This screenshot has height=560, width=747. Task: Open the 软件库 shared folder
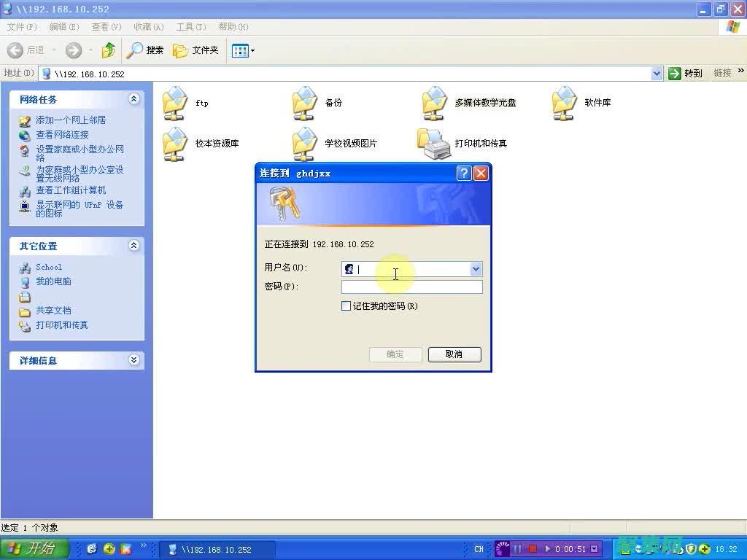[x=563, y=102]
